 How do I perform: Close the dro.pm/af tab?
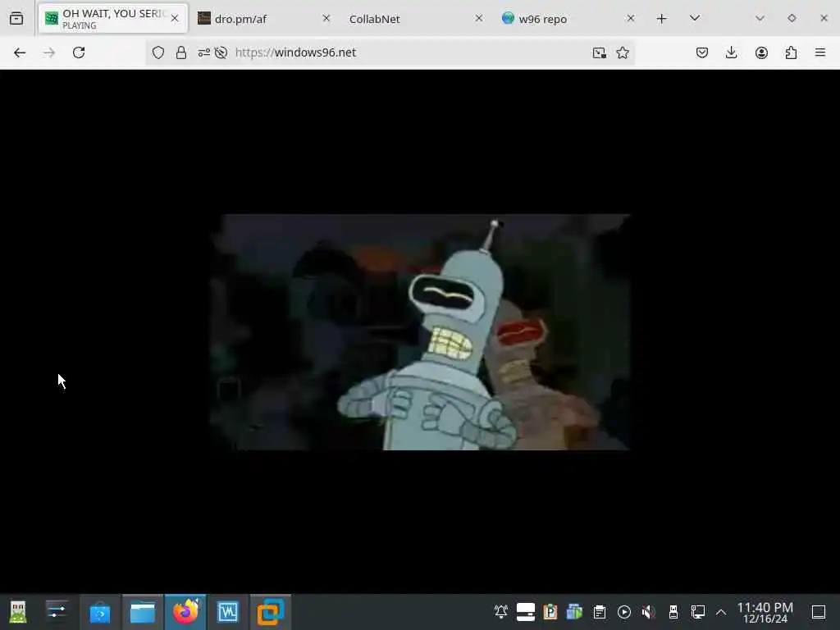point(326,19)
